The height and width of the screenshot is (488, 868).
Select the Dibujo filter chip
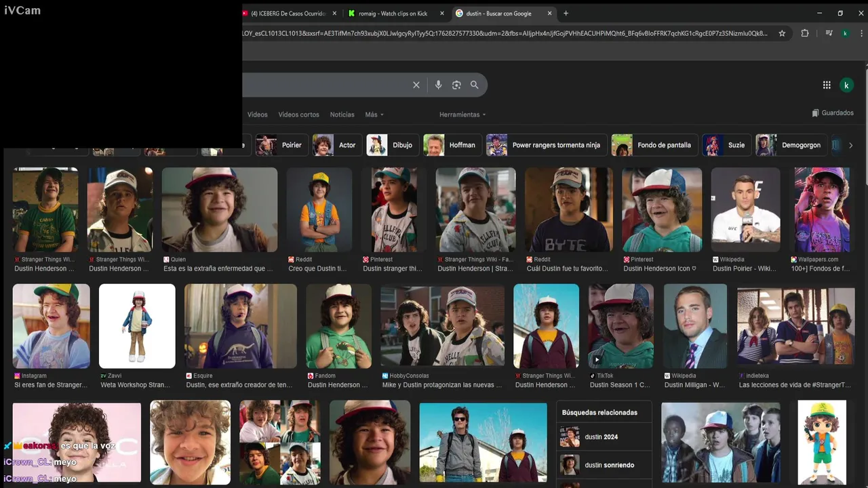[392, 145]
